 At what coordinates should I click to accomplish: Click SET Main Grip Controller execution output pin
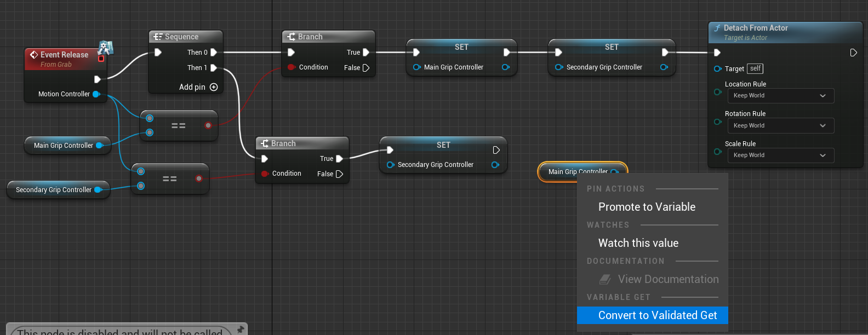click(x=507, y=53)
